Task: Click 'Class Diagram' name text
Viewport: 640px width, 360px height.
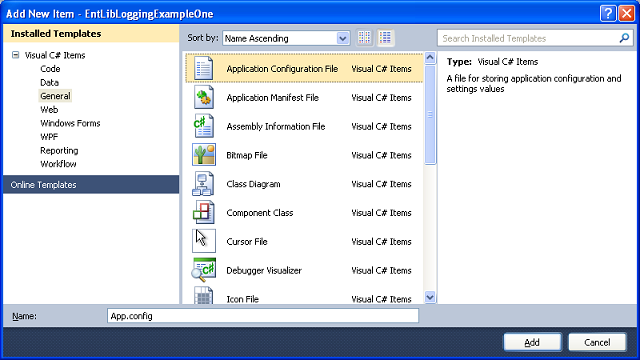Action: pos(253,184)
